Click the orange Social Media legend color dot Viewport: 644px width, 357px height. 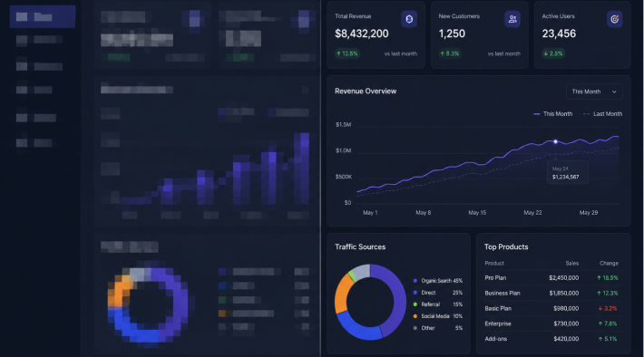click(x=415, y=316)
